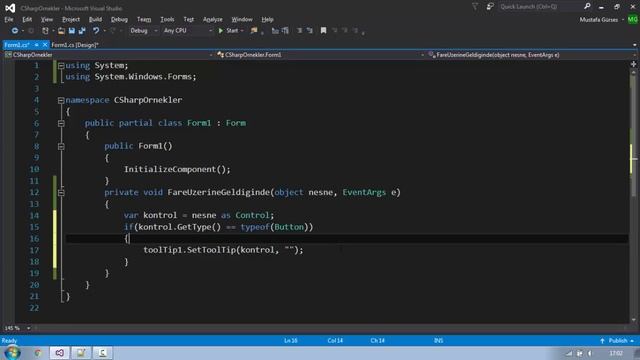Open the Windows Start orb
The image size is (640, 360).
point(12,353)
